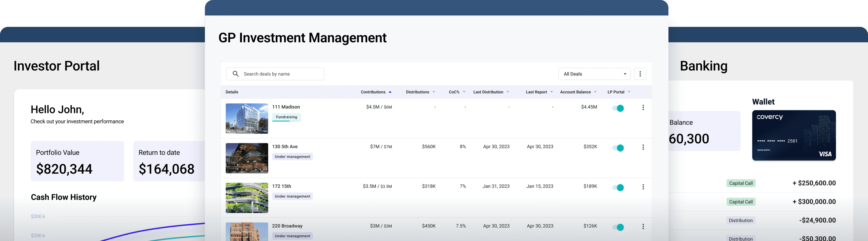Open the kebab options menu beside All Deals

click(640, 74)
